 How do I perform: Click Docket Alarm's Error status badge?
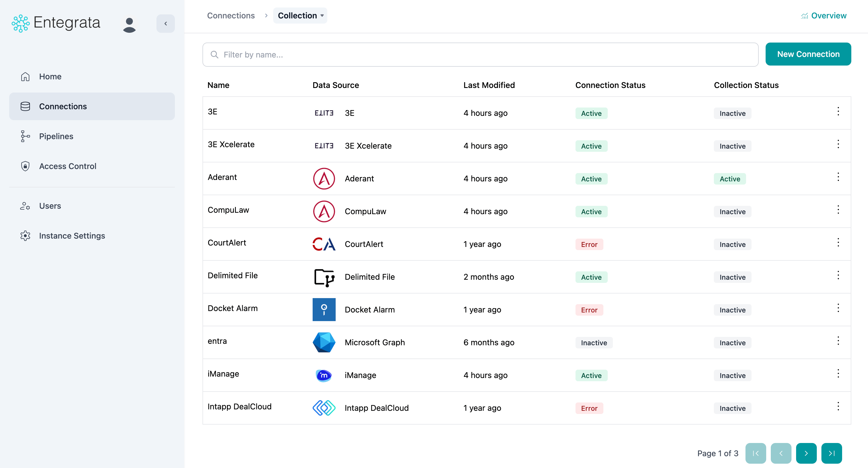pos(589,310)
